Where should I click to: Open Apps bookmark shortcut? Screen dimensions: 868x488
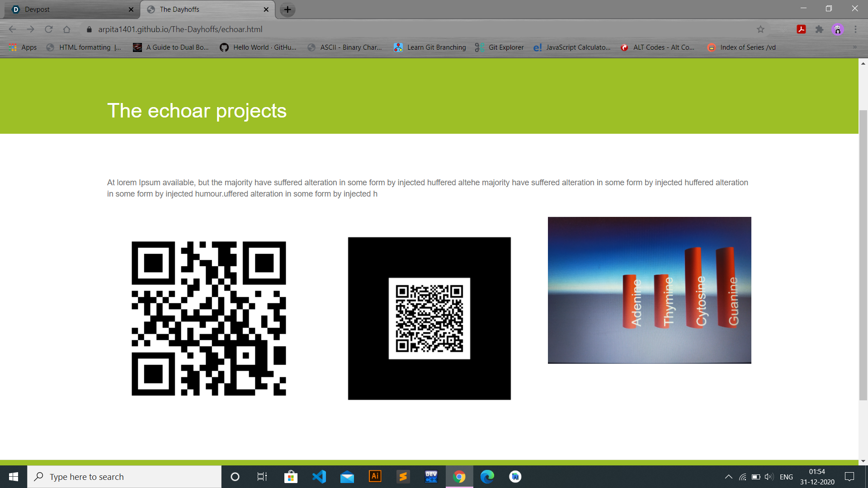tap(23, 47)
